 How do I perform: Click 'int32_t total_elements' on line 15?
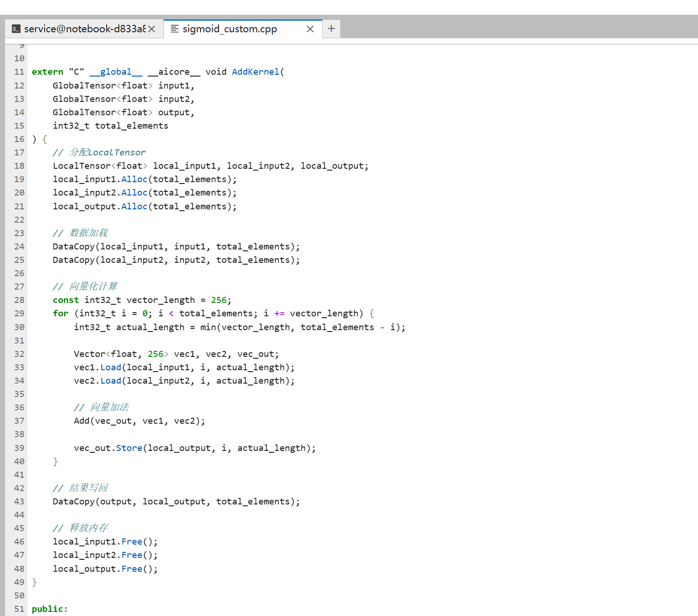tap(111, 126)
